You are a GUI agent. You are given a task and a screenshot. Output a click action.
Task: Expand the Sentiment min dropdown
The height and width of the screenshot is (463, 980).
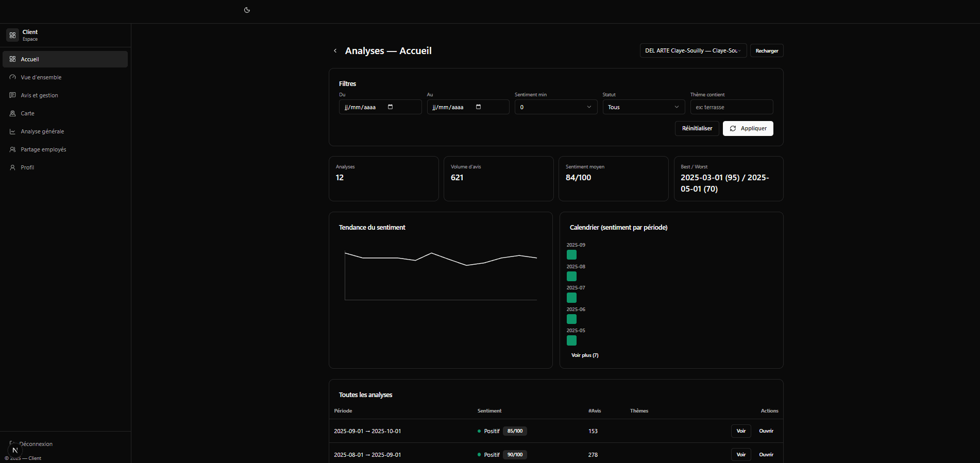click(x=555, y=107)
